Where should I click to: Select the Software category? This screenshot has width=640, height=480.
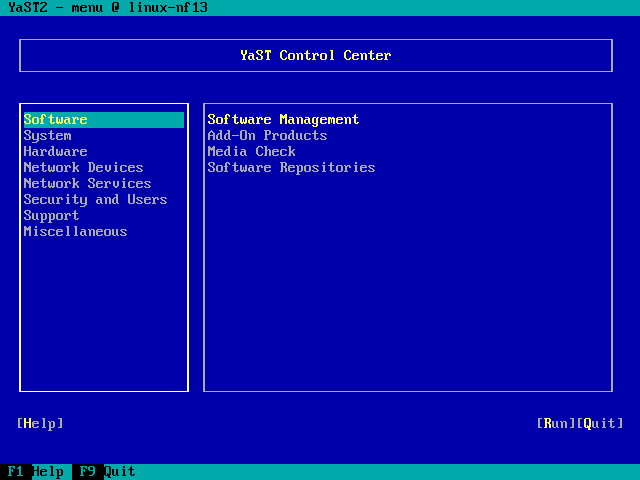click(x=104, y=120)
